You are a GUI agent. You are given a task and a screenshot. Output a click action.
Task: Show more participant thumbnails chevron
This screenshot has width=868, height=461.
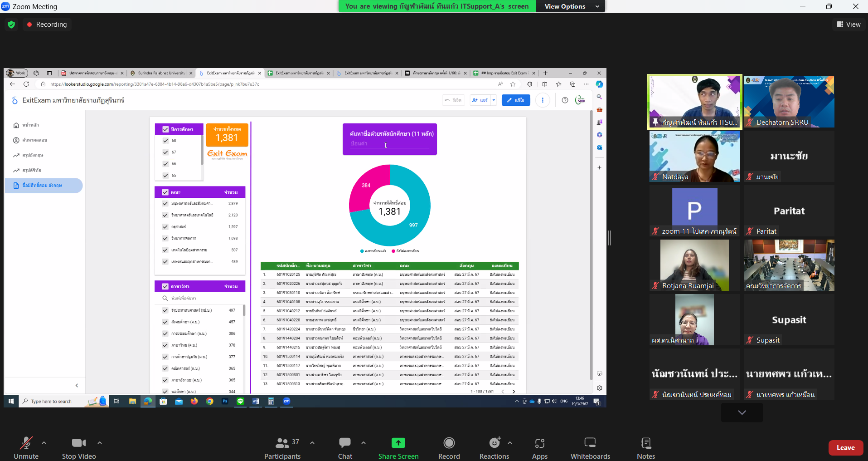click(x=742, y=412)
